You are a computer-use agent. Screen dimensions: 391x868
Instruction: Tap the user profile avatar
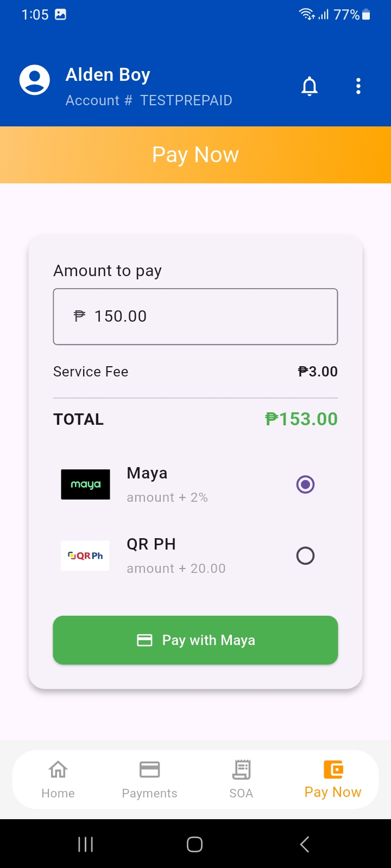coord(35,80)
